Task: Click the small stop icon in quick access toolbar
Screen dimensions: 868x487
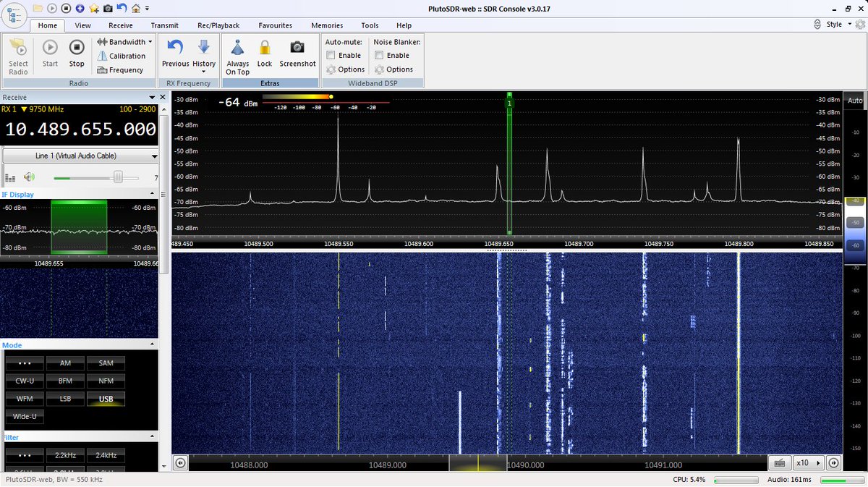Action: (x=66, y=8)
